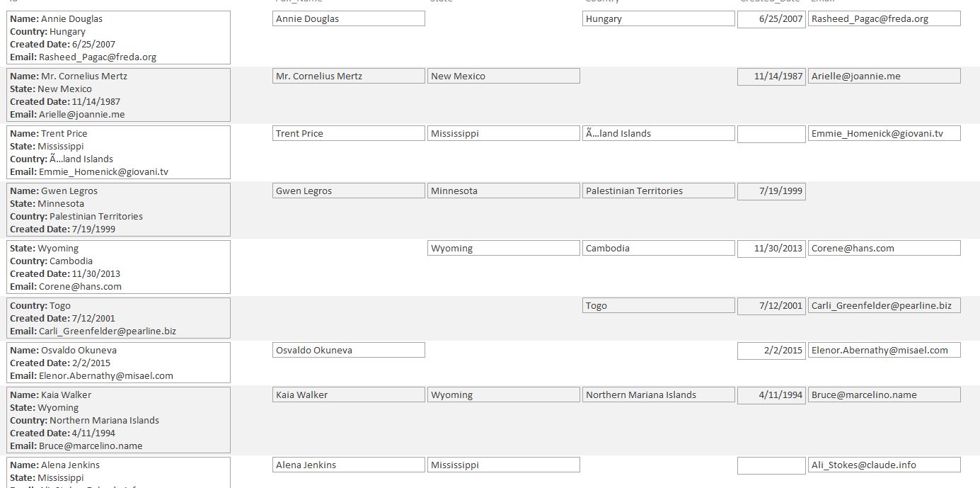Click the Corene@hans.com email field

tap(884, 248)
